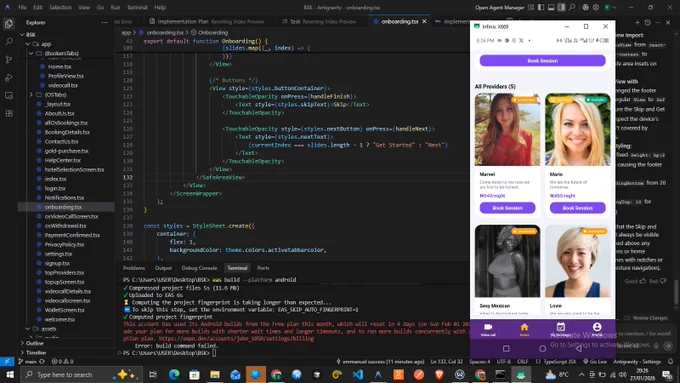Screen dimensions: 680x383
Task: Open the Source Control view
Action: coord(9,60)
